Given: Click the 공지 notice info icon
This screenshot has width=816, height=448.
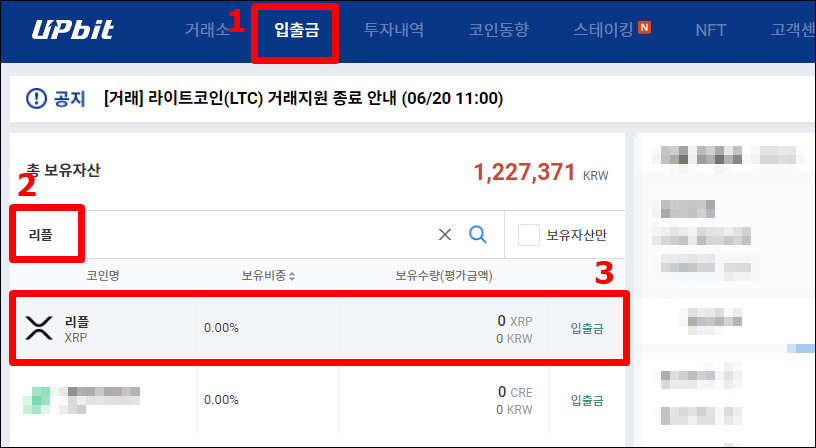Looking at the screenshot, I should (36, 98).
